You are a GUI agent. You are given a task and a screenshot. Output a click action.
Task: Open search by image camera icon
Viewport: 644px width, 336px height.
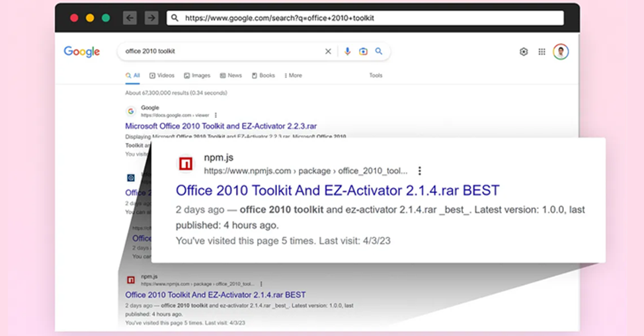coord(363,52)
